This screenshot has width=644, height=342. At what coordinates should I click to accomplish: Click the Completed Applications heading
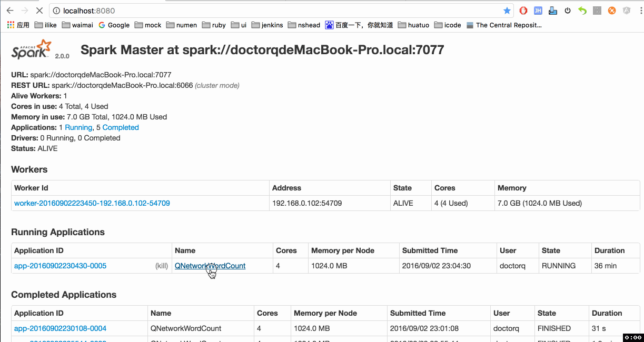click(x=64, y=295)
